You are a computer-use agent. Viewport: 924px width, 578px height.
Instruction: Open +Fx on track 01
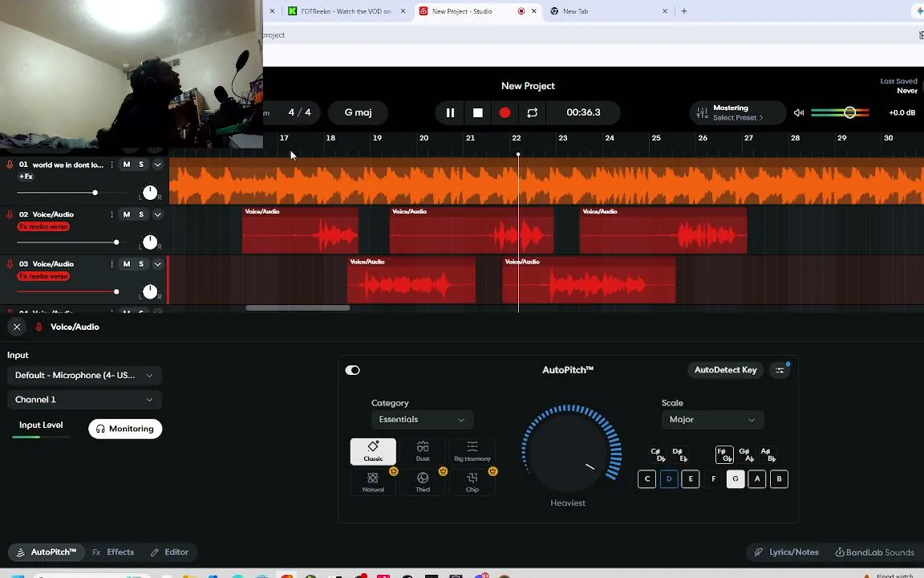[26, 177]
